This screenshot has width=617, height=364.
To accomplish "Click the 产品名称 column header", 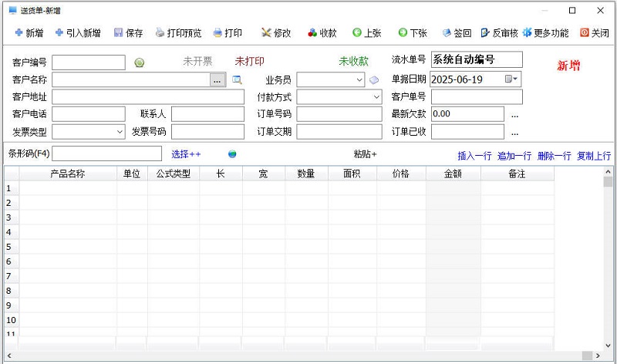I will click(68, 174).
